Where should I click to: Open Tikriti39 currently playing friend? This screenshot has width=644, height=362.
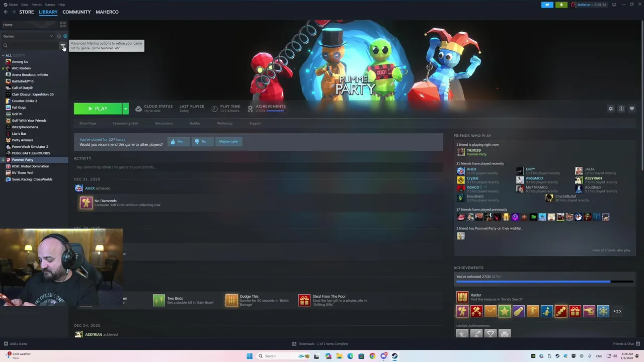click(473, 150)
